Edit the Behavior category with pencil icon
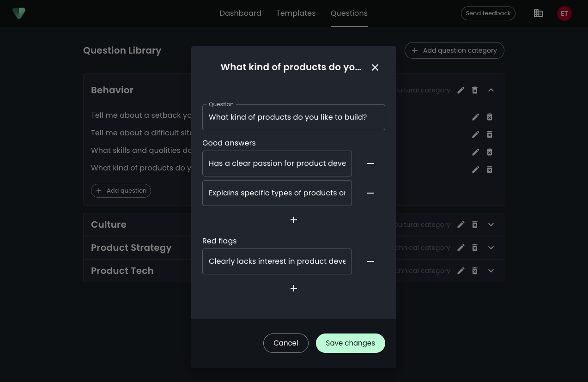The width and height of the screenshot is (588, 382). 461,90
